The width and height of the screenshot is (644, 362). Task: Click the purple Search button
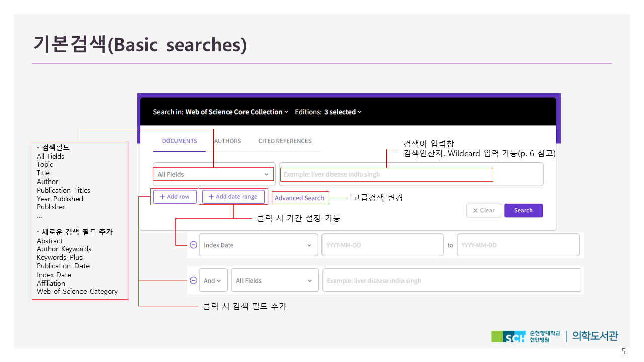[523, 210]
